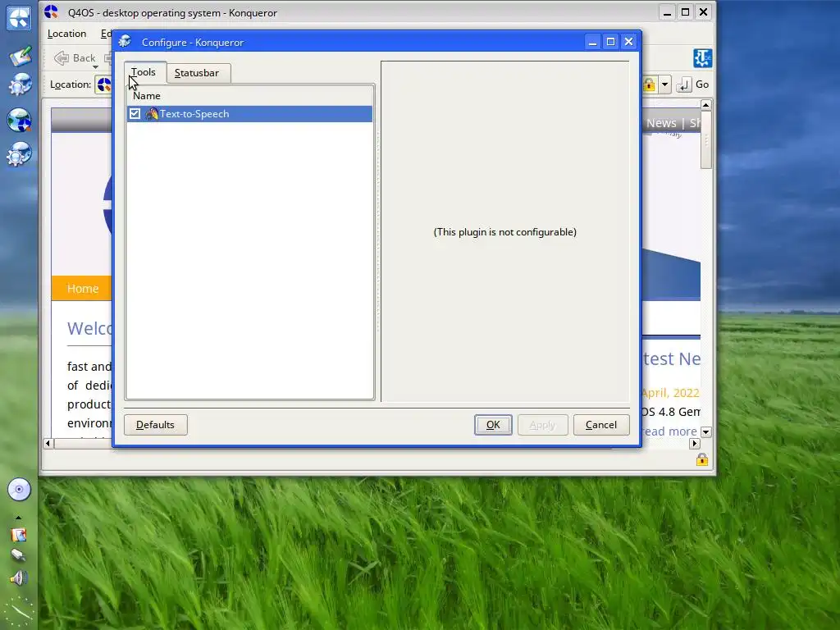840x630 pixels.
Task: Open the Location menu in Konqueror
Action: point(67,34)
